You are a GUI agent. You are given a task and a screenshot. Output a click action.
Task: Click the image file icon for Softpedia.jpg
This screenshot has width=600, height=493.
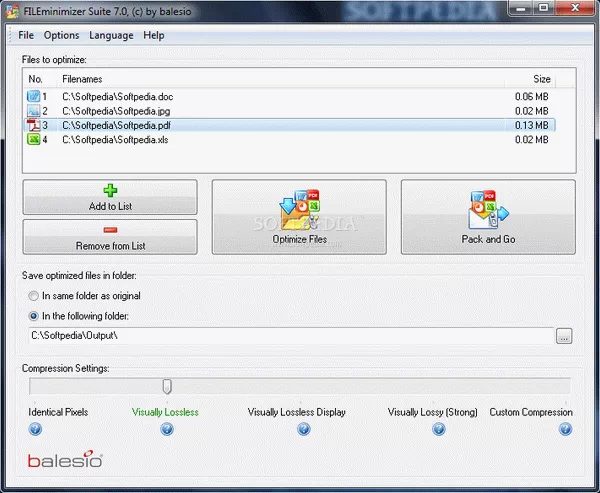coord(34,111)
